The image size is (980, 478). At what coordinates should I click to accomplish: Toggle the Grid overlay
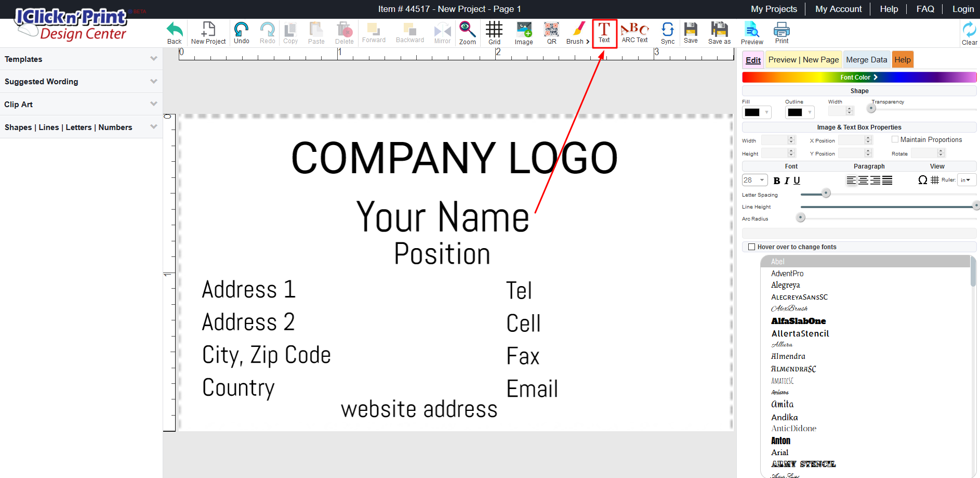(494, 32)
